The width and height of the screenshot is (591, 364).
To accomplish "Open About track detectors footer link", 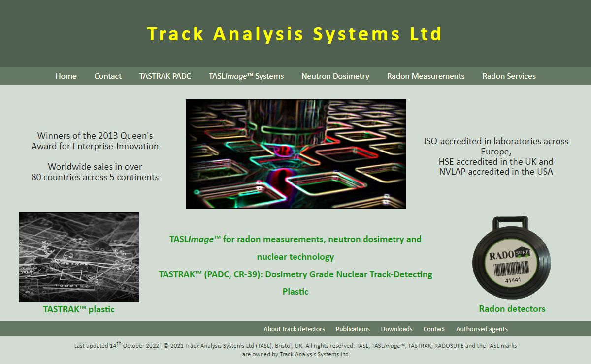I will click(x=294, y=329).
